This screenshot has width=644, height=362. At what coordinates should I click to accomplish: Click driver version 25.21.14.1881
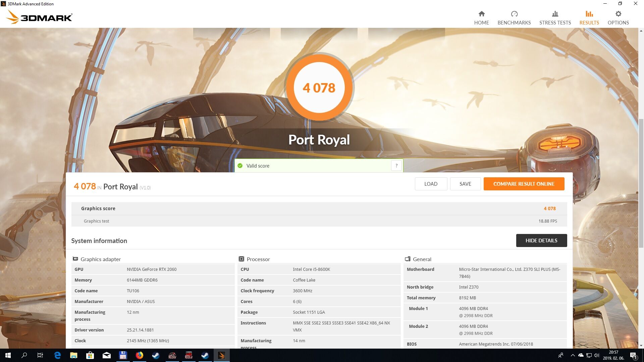pyautogui.click(x=140, y=330)
